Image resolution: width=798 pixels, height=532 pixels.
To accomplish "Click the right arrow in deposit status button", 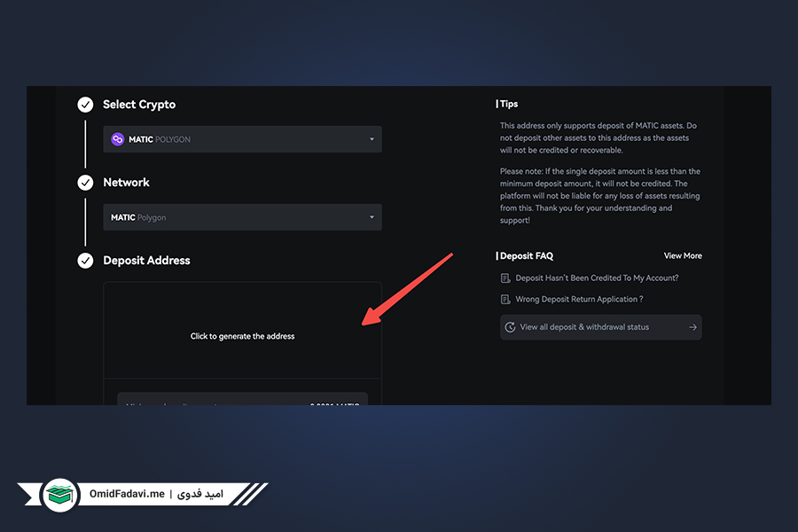I will click(692, 327).
